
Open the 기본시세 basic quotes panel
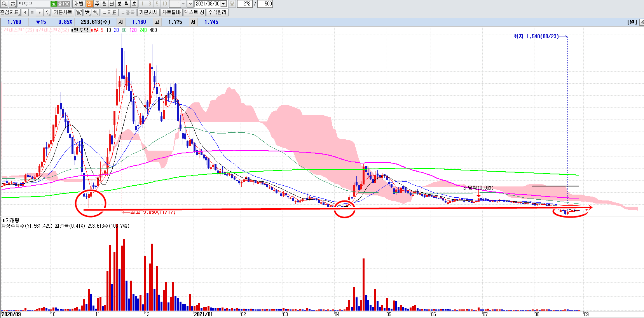148,12
